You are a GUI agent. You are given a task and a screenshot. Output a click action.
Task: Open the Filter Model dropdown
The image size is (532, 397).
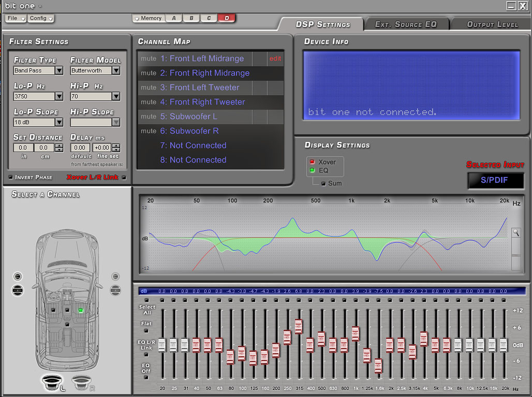coord(116,70)
